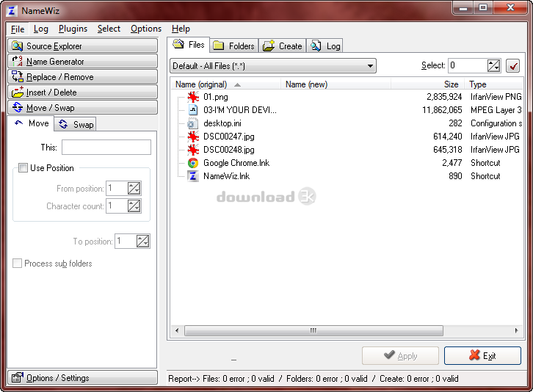Click the Character count input field

pos(117,206)
